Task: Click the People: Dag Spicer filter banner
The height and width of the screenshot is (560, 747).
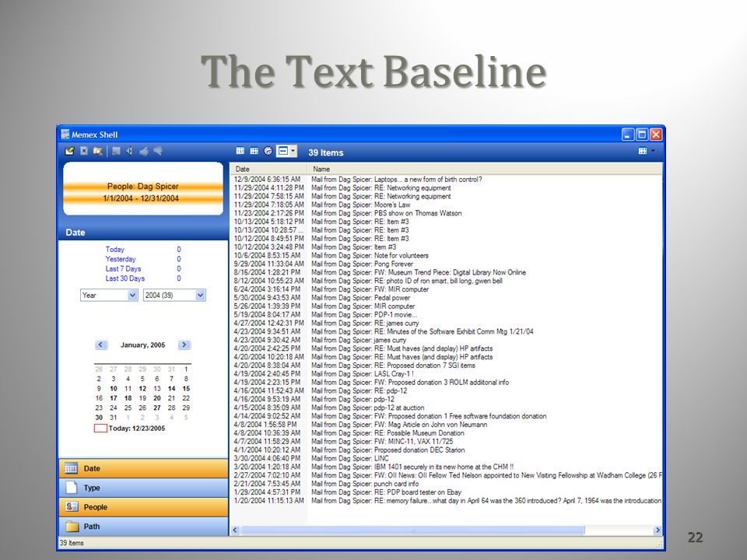Action: (143, 189)
